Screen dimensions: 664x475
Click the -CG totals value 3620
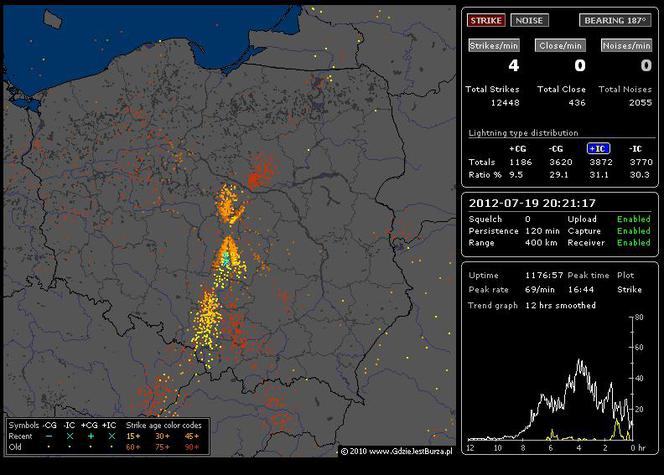(561, 162)
